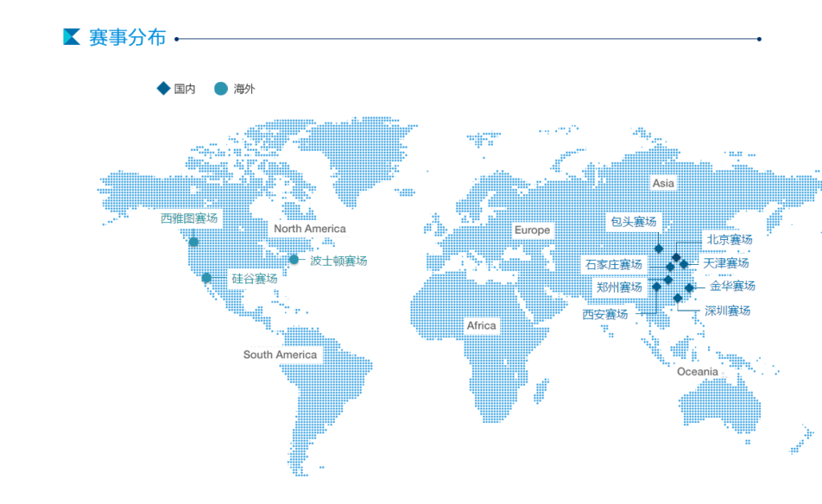
Task: Select the 波士顿赛场 text label
Action: coord(338,261)
